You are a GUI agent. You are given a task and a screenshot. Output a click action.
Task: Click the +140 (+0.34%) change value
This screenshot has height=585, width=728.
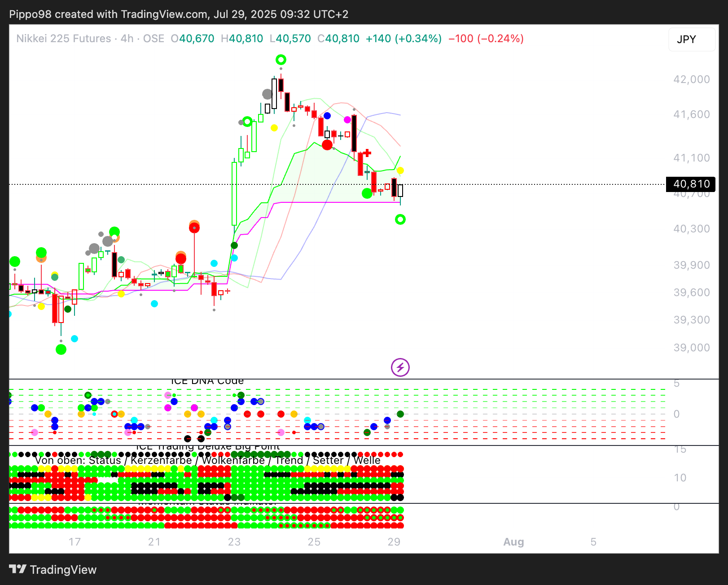point(403,39)
